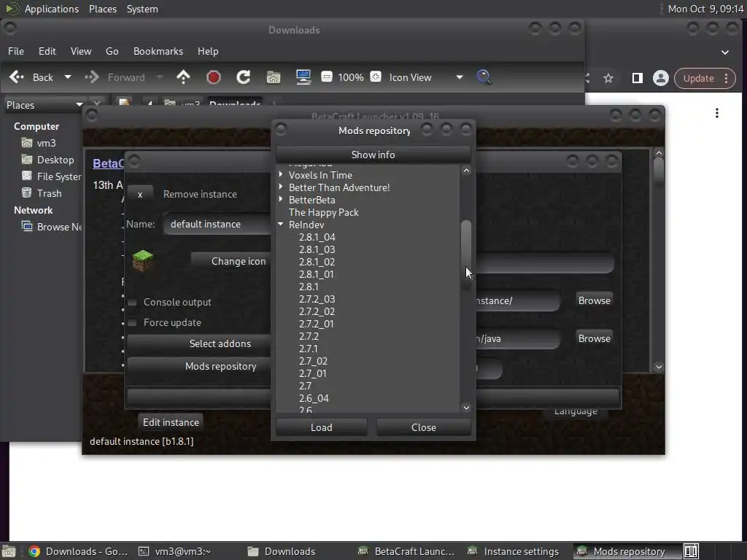
Task: Open Help menu in file manager
Action: tap(208, 51)
